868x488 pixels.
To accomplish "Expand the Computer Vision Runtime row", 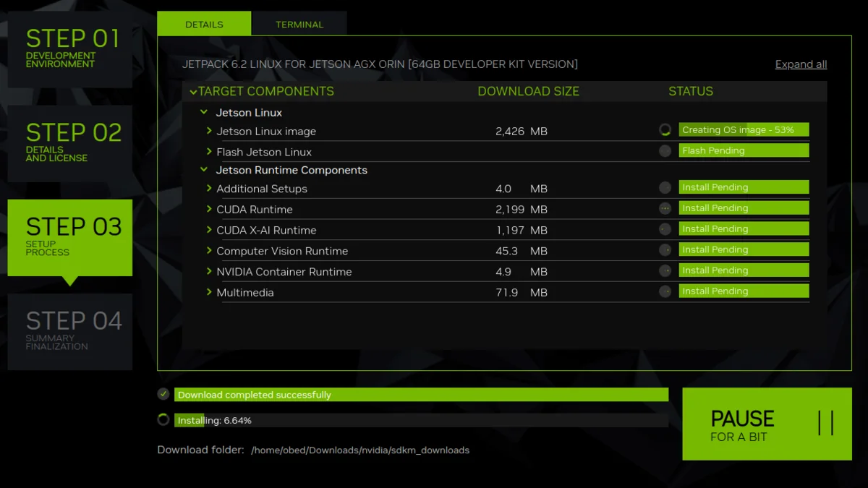I will click(x=209, y=251).
